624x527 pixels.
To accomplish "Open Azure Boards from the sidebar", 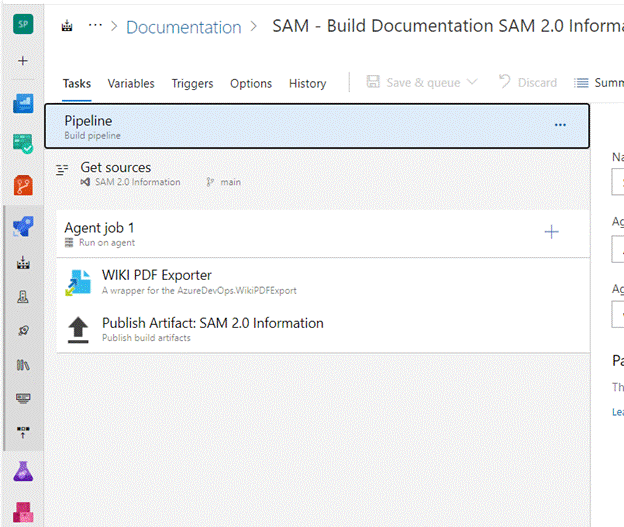I will tap(23, 103).
